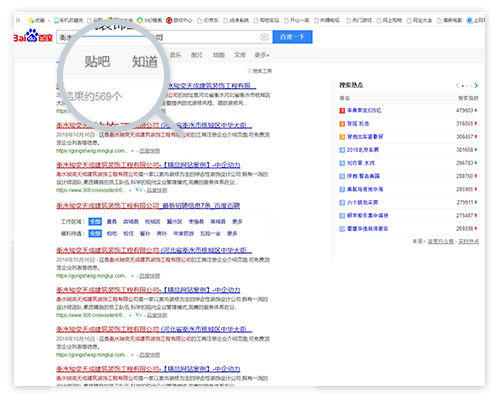The image size is (500, 403).
Task: Click the star 收藏 favorites icon
Action: click(31, 20)
